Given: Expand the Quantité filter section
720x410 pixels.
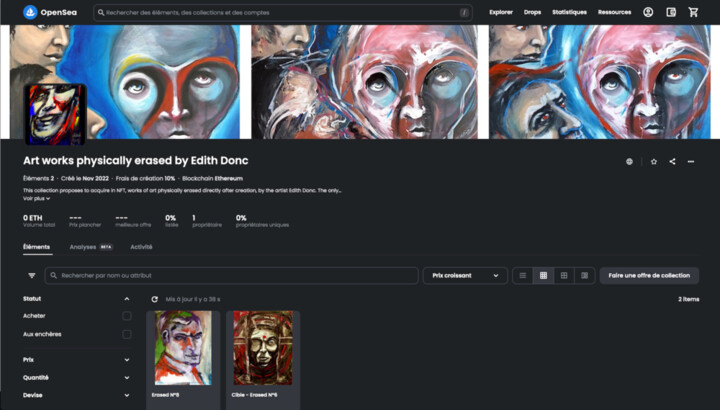Looking at the screenshot, I should pyautogui.click(x=127, y=378).
